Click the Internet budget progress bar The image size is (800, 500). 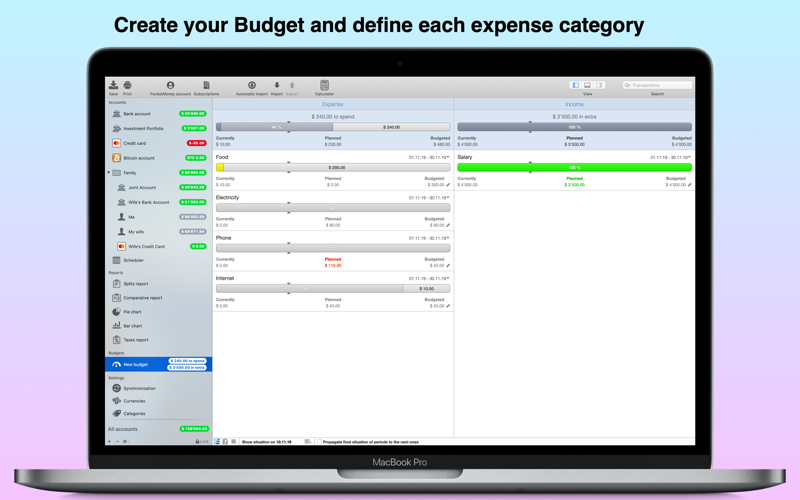click(333, 289)
